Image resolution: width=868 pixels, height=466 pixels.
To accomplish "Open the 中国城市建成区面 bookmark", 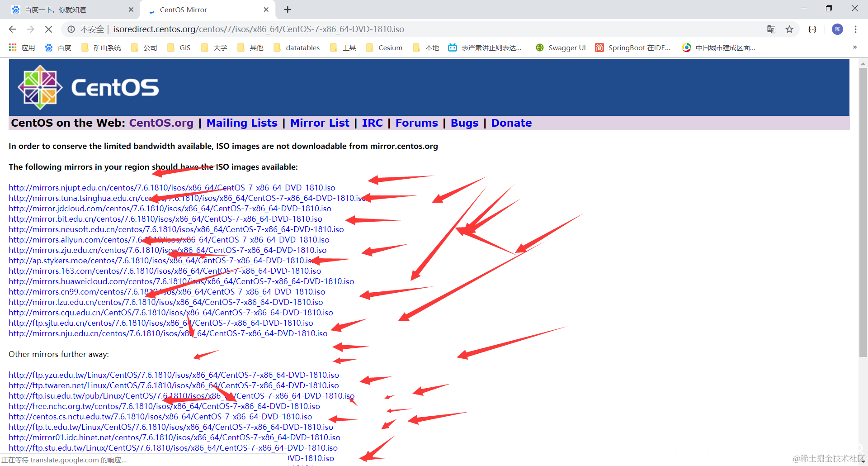I will coord(719,48).
